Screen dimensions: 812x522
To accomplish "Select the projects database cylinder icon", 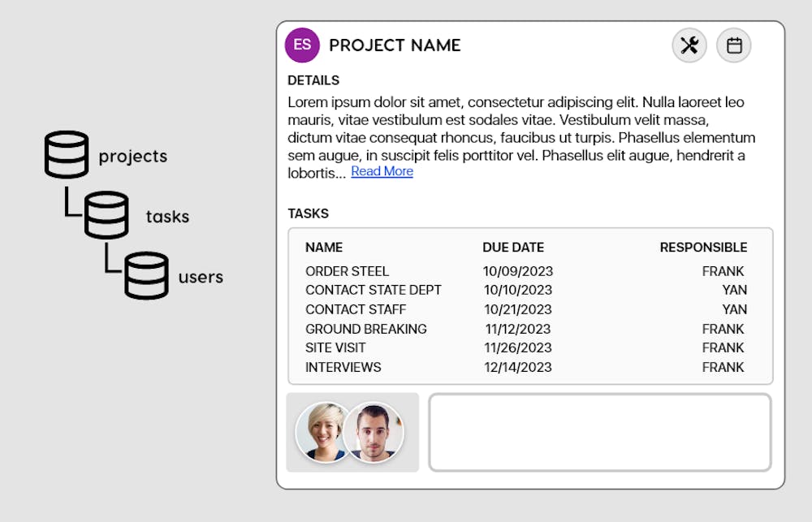I will coord(67,154).
